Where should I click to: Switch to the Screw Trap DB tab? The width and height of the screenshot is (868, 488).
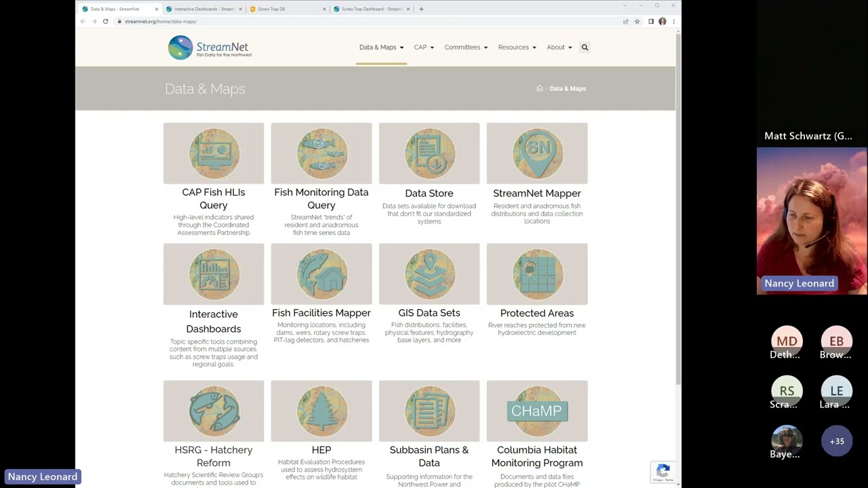(x=288, y=9)
